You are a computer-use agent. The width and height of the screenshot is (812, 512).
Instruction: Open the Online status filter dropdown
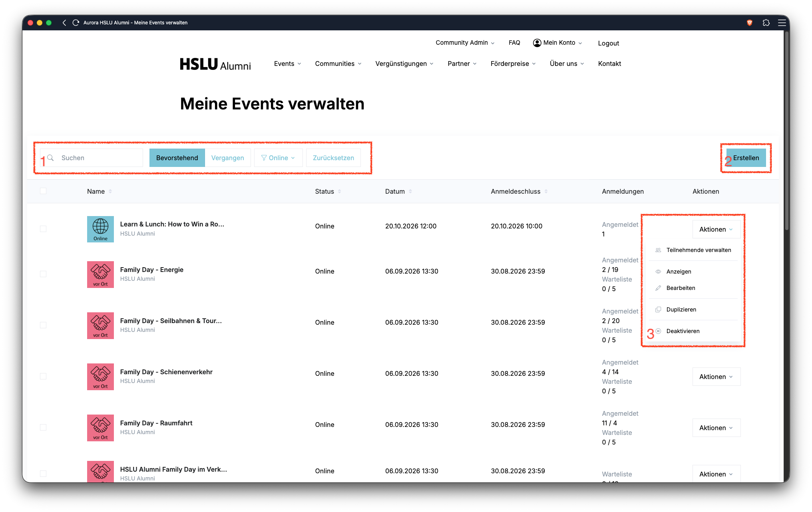click(278, 158)
